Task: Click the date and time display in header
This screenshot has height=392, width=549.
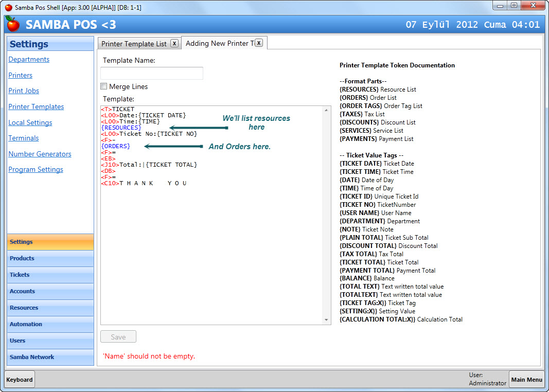Action: 473,25
